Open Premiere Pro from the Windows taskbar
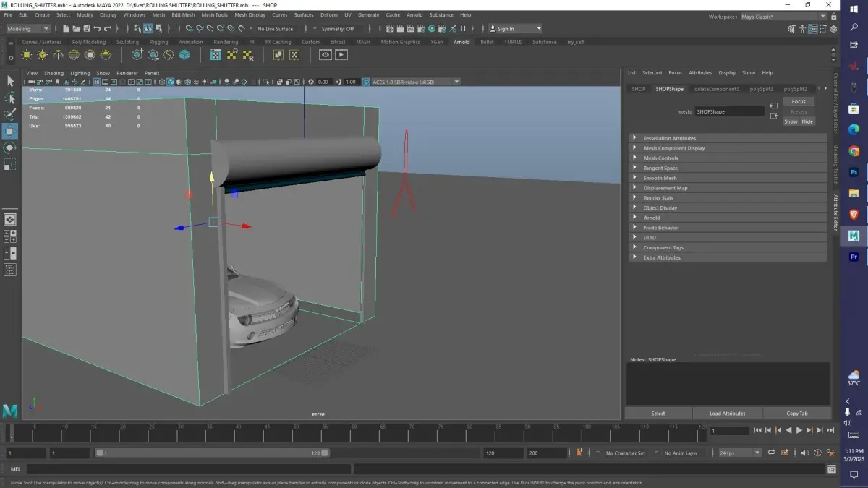This screenshot has height=488, width=868. (854, 257)
